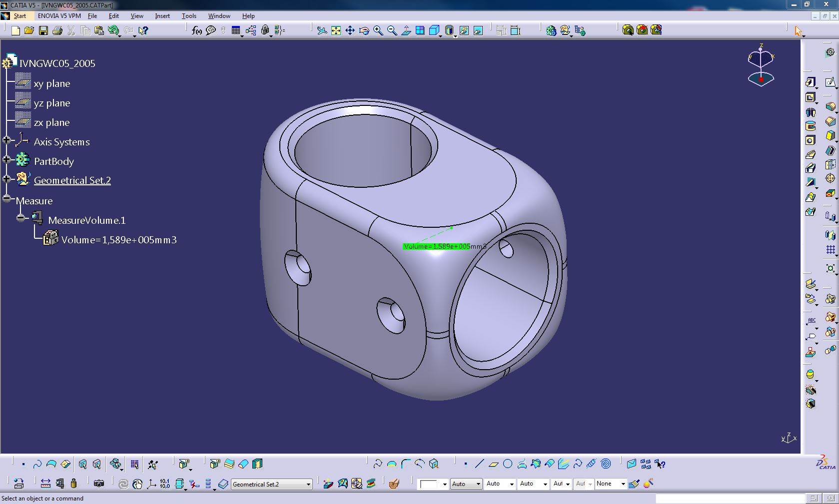Open the Undo history flyout arrow

pos(120,36)
